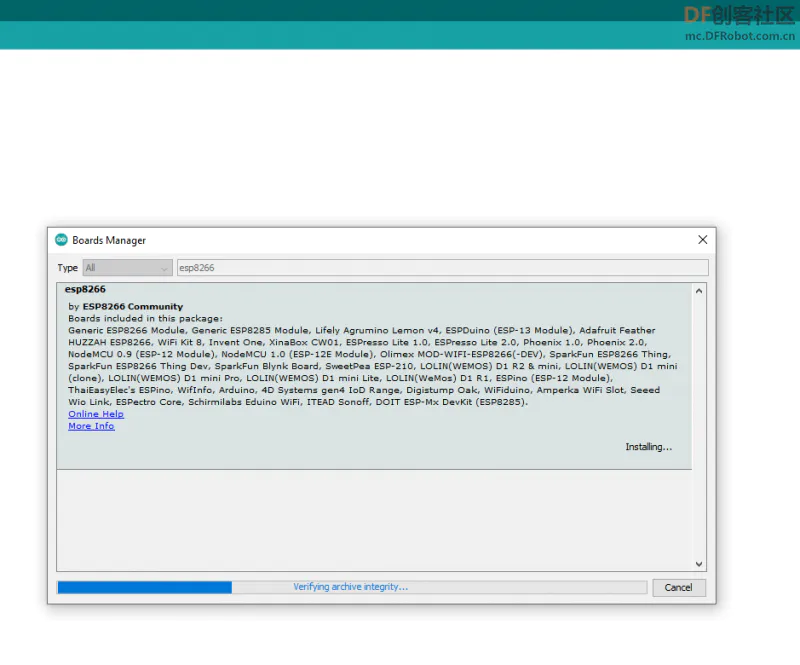800x665 pixels.
Task: Click the 'Boards Manager' window title
Action: (109, 240)
